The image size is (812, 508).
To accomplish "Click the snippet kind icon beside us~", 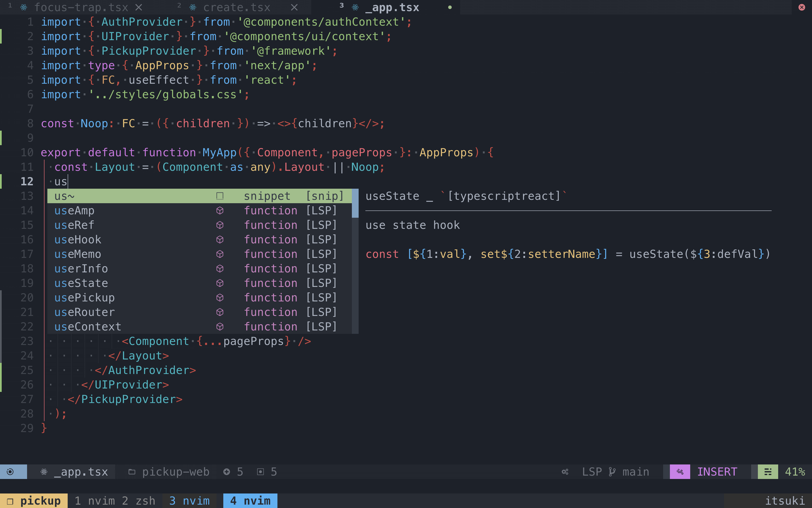I will point(220,196).
